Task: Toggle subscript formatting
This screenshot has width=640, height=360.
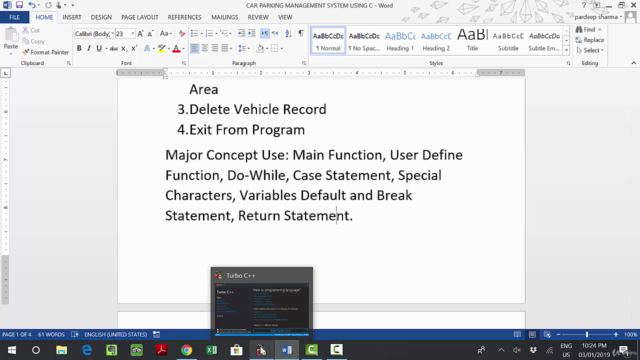Action: [x=124, y=49]
